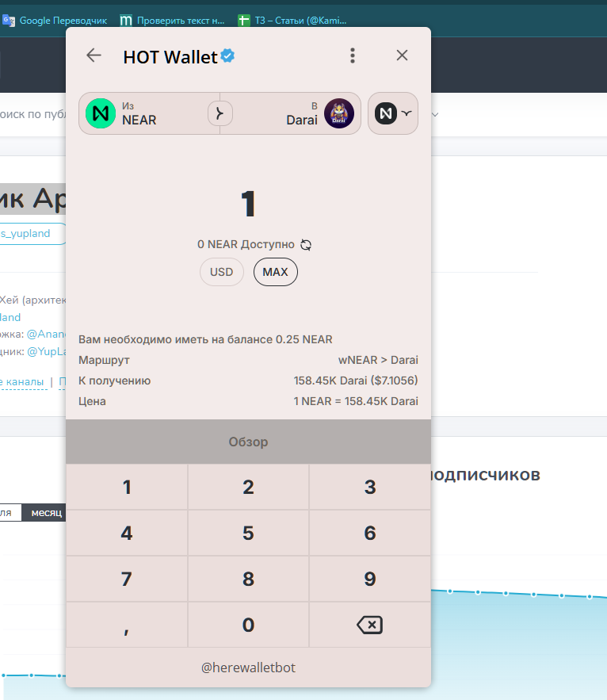
Task: Select the Darai destination token icon
Action: pos(339,113)
